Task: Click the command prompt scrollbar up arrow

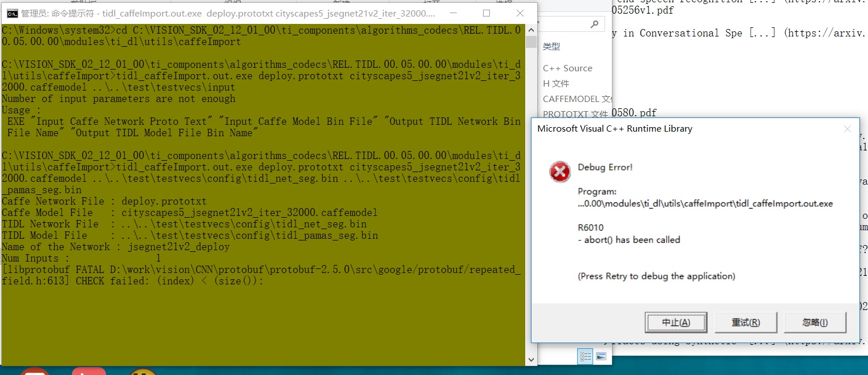Action: point(531,30)
